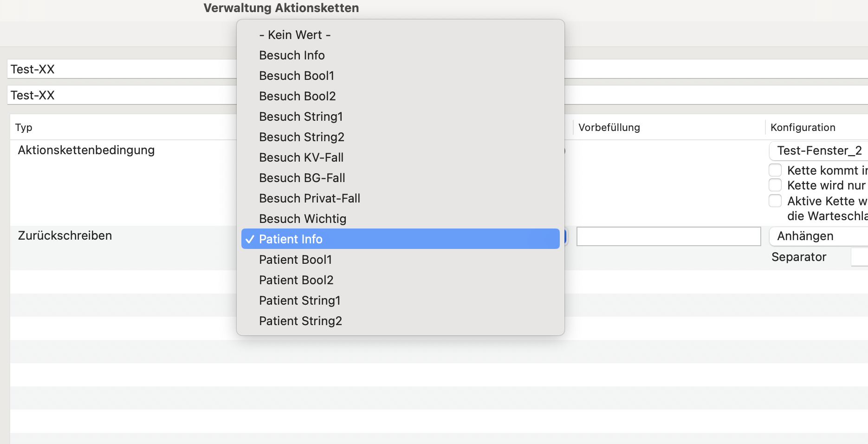Select Patient Bool2 option
This screenshot has width=868, height=444.
(x=400, y=280)
